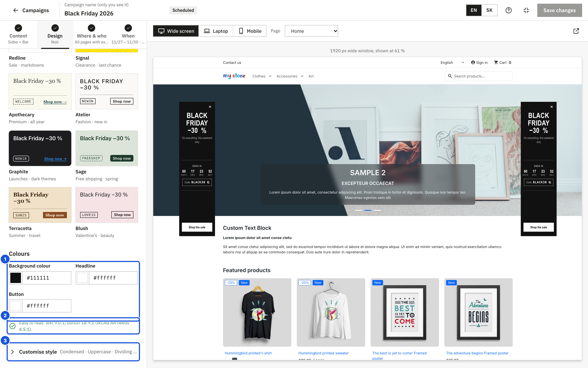This screenshot has width=588, height=368.
Task: Select Wide screen preview mode
Action: pos(176,31)
